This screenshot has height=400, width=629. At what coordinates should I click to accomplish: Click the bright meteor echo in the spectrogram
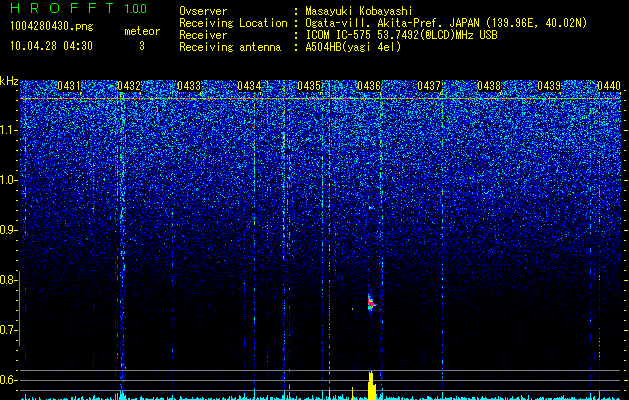pos(371,303)
